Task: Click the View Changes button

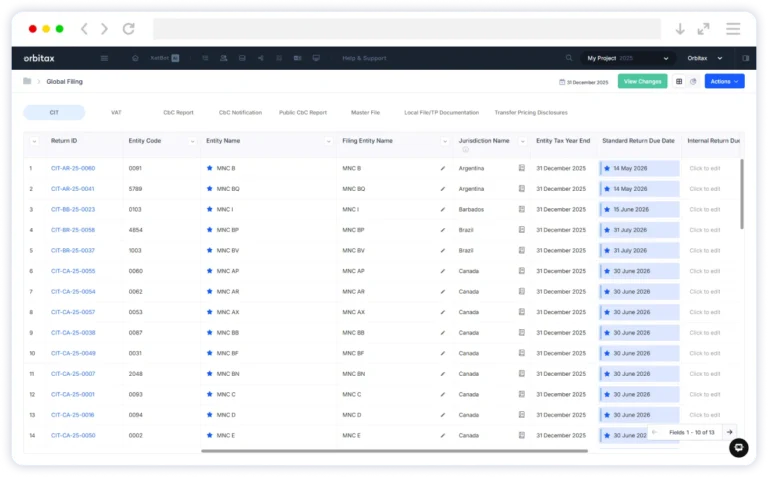Action: pos(642,81)
